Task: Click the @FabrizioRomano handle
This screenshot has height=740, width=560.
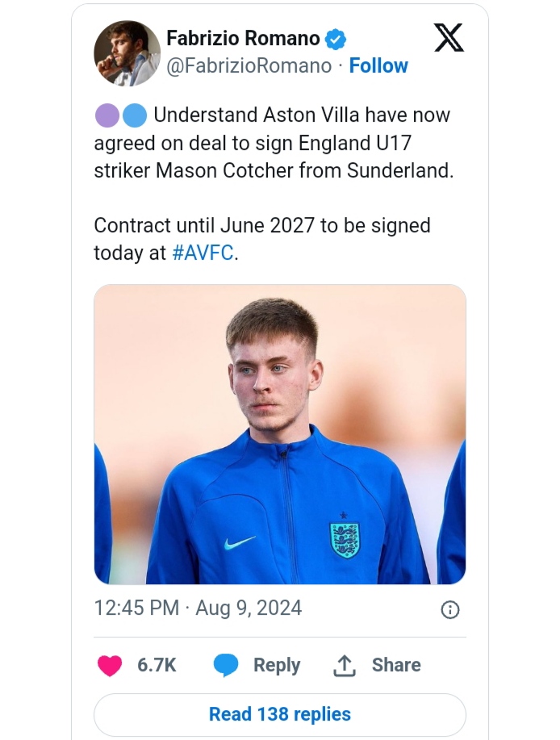Action: click(x=249, y=66)
